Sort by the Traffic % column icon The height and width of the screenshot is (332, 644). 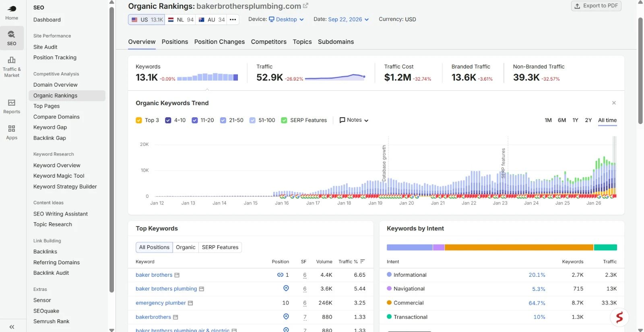click(362, 261)
